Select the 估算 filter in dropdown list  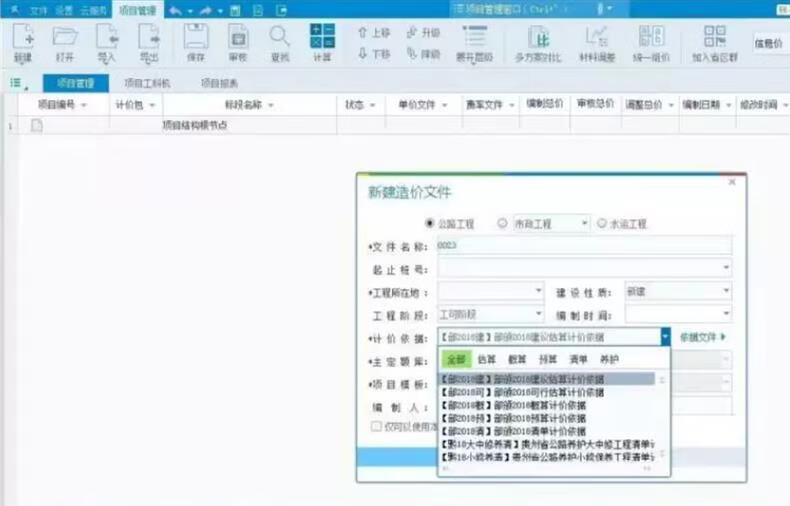[x=486, y=359]
